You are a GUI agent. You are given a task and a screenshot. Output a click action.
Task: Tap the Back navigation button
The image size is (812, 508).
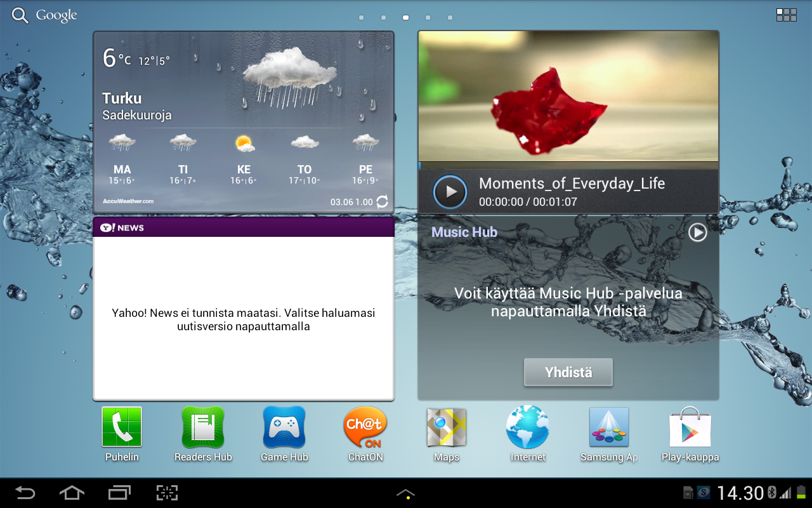pyautogui.click(x=25, y=493)
